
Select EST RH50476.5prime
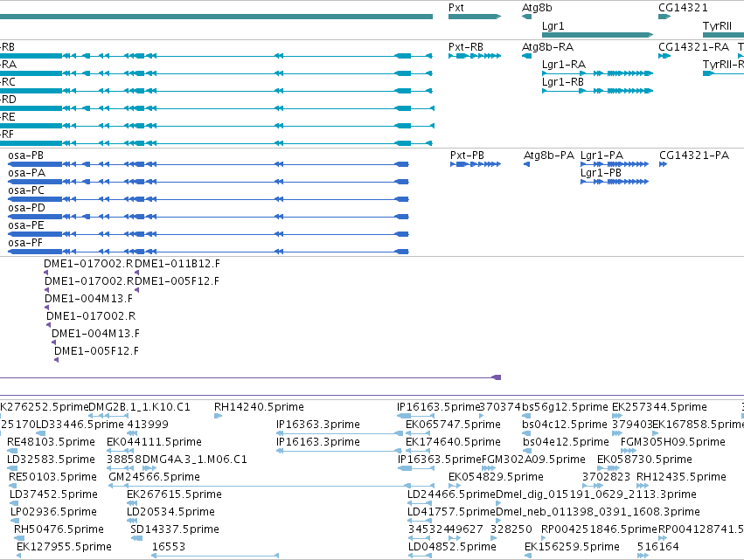pos(59,529)
